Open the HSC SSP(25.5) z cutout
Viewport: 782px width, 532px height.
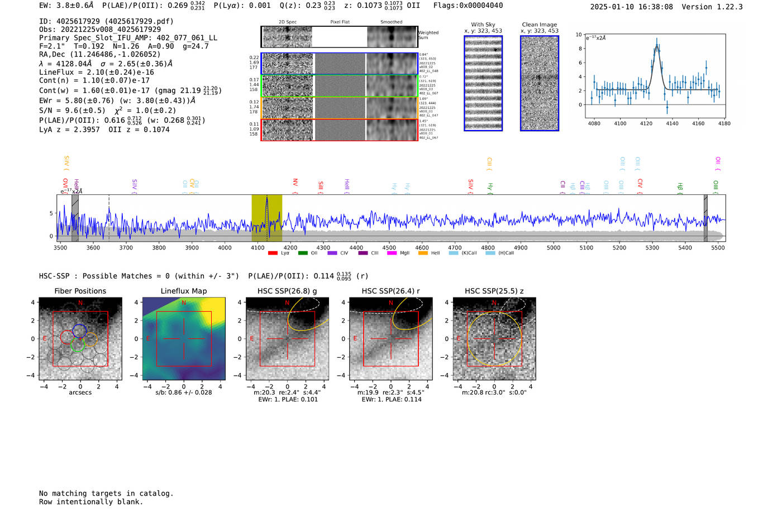click(494, 339)
